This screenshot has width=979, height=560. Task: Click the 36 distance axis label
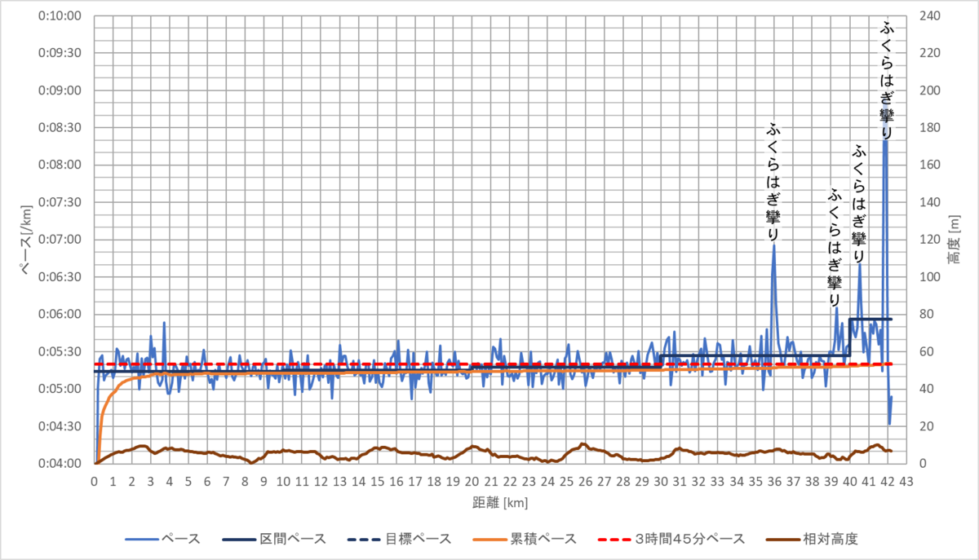tap(773, 481)
